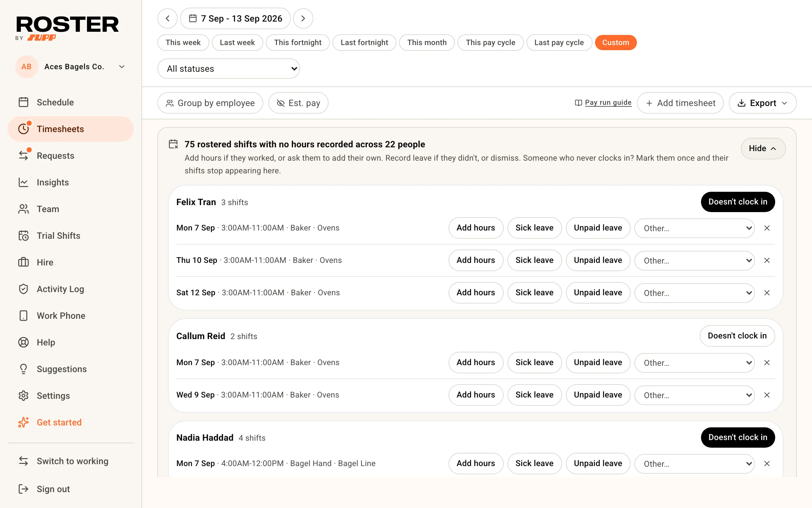This screenshot has height=508, width=812.
Task: Dismiss Felix Tran's Mon 7 Sep shift
Action: point(767,228)
